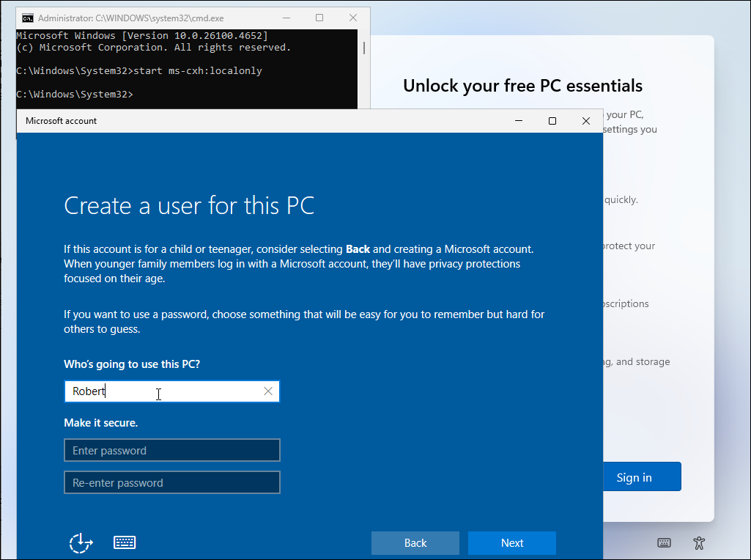Minimize the Command Prompt window

coord(286,18)
